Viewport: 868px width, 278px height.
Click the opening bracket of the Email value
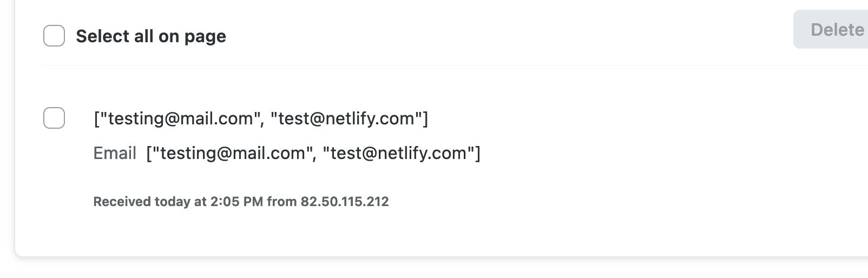tap(149, 153)
